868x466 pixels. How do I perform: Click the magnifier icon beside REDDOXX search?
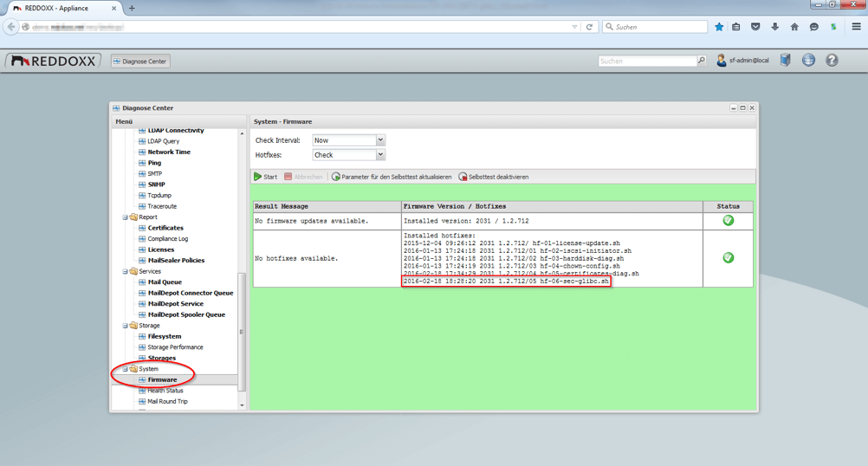pyautogui.click(x=702, y=61)
